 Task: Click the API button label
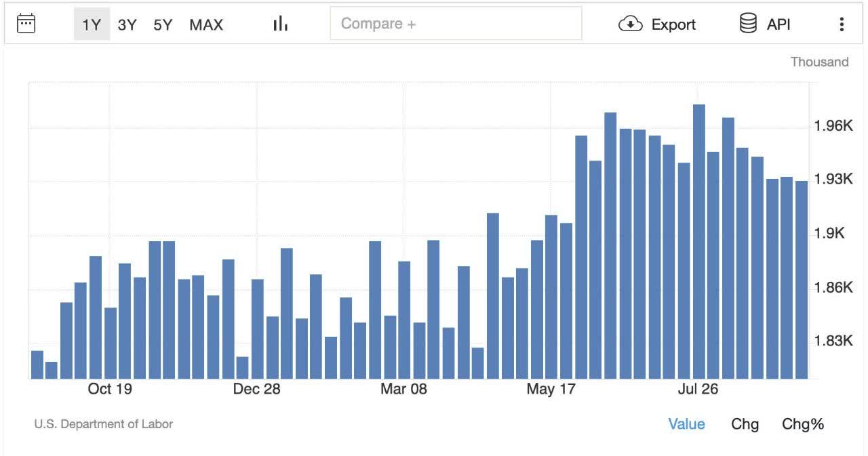click(x=778, y=24)
